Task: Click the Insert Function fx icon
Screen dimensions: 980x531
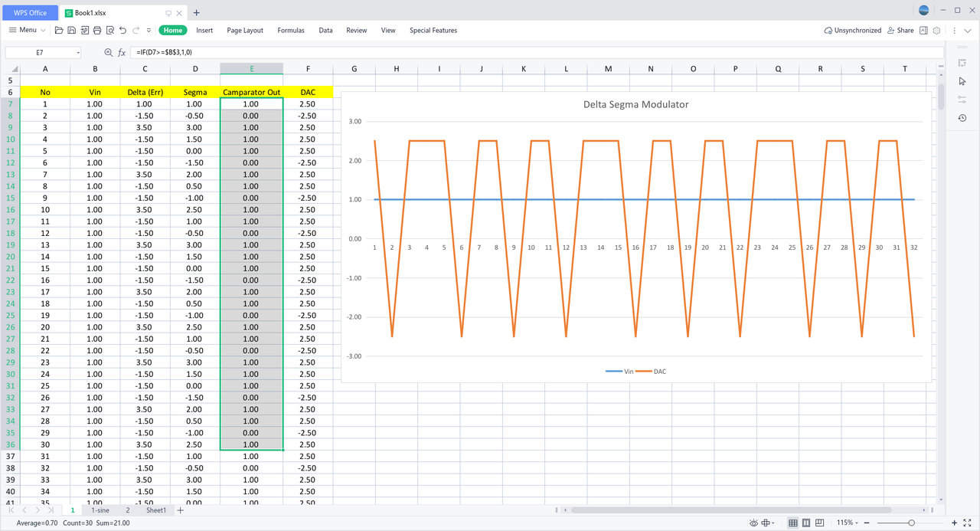Action: point(122,52)
